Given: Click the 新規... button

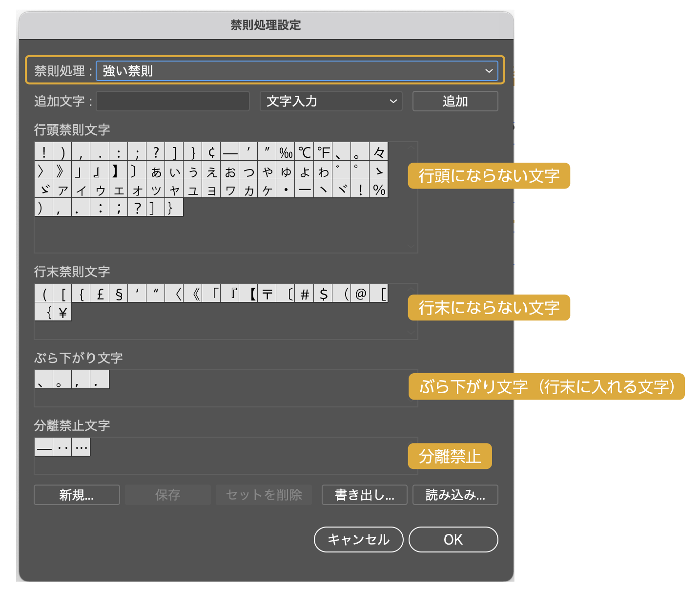Looking at the screenshot, I should pos(77,495).
